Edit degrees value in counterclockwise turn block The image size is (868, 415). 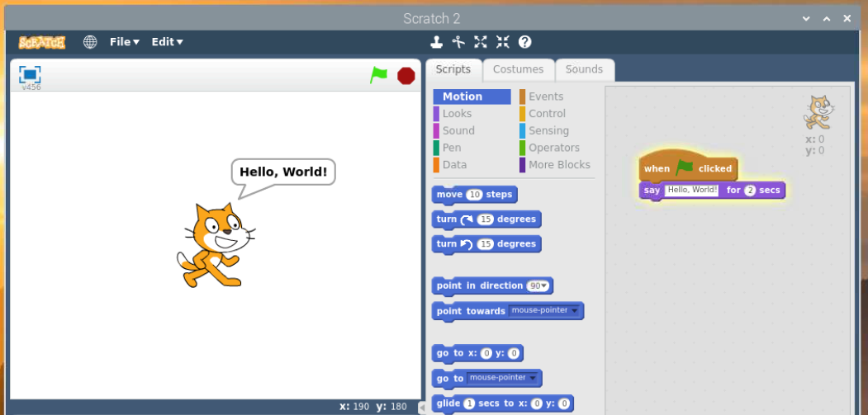point(486,244)
